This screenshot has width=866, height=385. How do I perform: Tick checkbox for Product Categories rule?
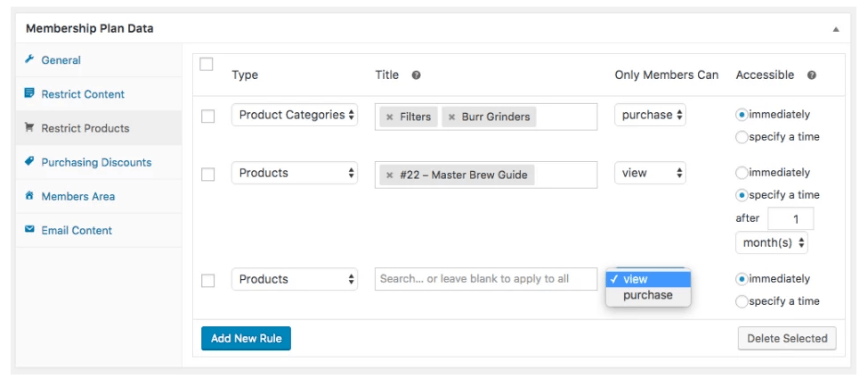point(208,117)
